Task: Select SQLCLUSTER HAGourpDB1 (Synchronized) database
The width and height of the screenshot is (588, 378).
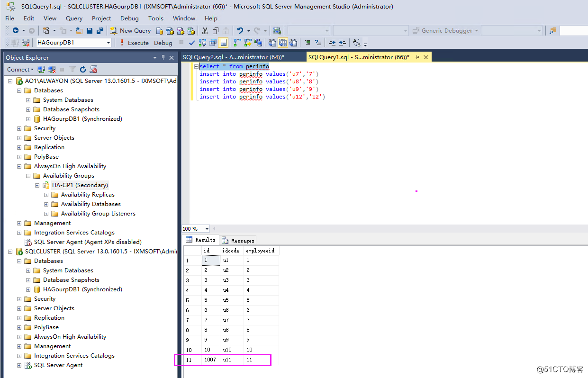Action: click(82, 289)
